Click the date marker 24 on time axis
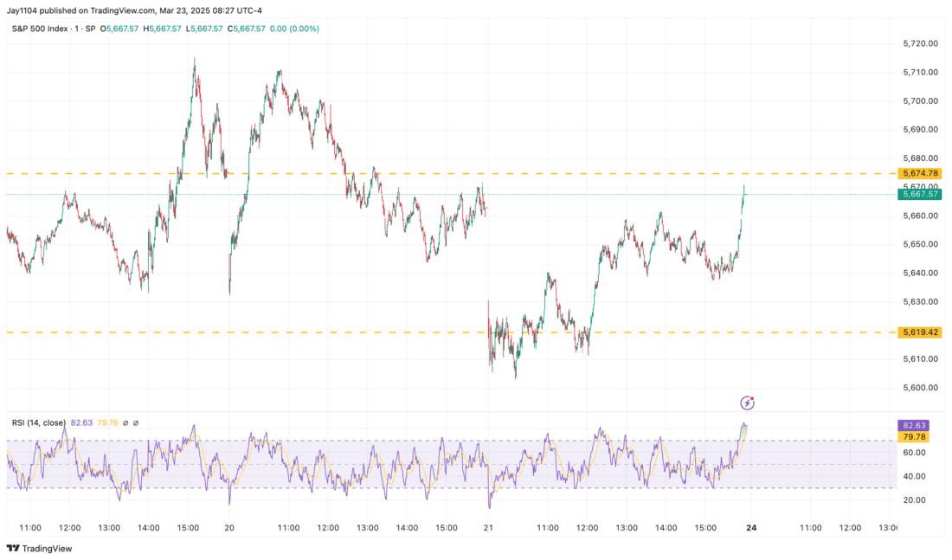Screen dimensions: 952x560 pyautogui.click(x=749, y=527)
